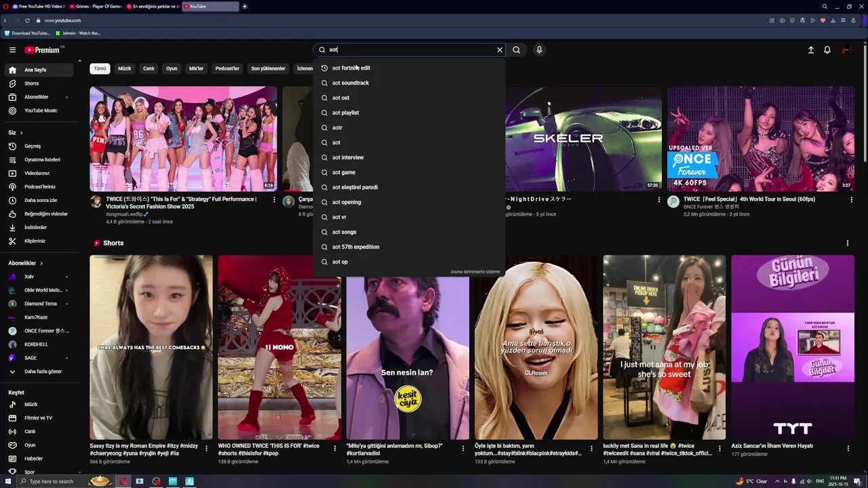Click 'Arama tahminlerini bildirme' link
868x488 pixels.
click(x=475, y=272)
